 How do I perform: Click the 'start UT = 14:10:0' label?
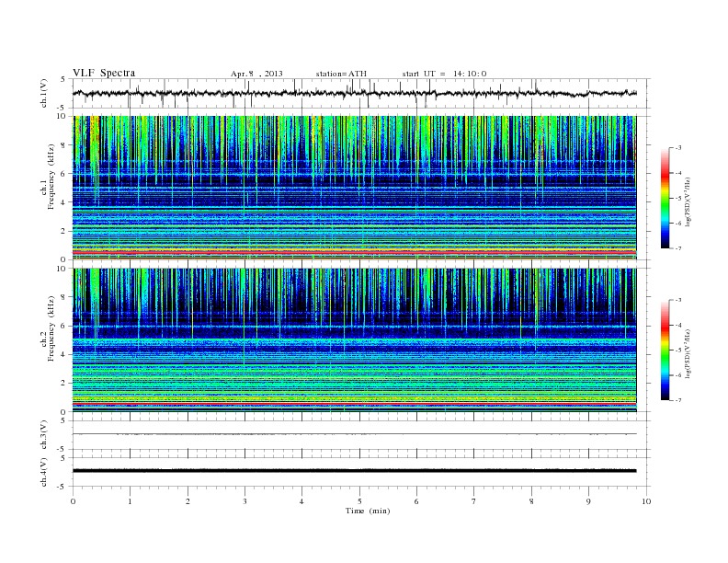coord(444,74)
